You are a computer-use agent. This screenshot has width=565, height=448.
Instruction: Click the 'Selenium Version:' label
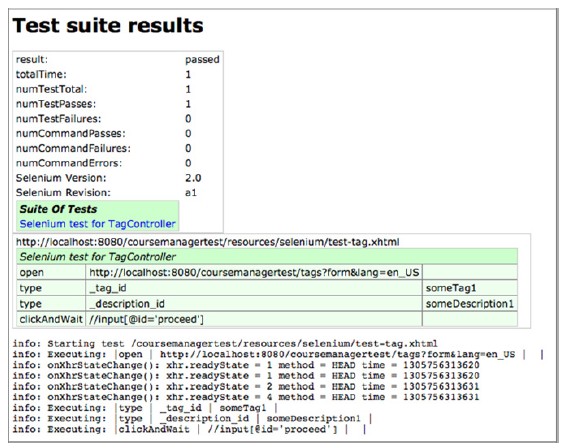61,178
